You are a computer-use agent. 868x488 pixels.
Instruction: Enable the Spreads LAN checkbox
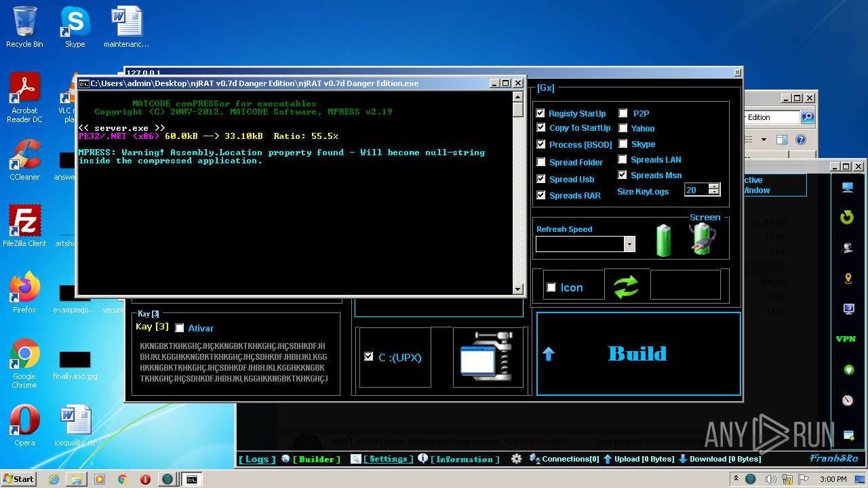[623, 159]
